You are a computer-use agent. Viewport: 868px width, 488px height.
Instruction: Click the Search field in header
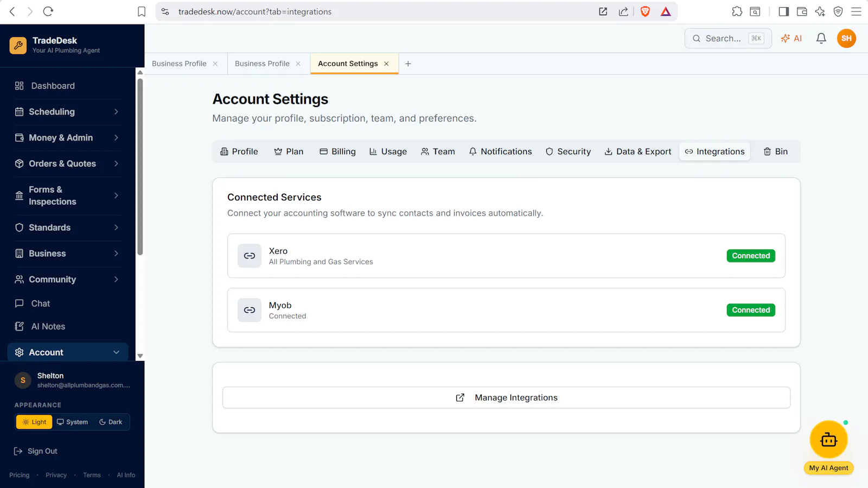(728, 38)
